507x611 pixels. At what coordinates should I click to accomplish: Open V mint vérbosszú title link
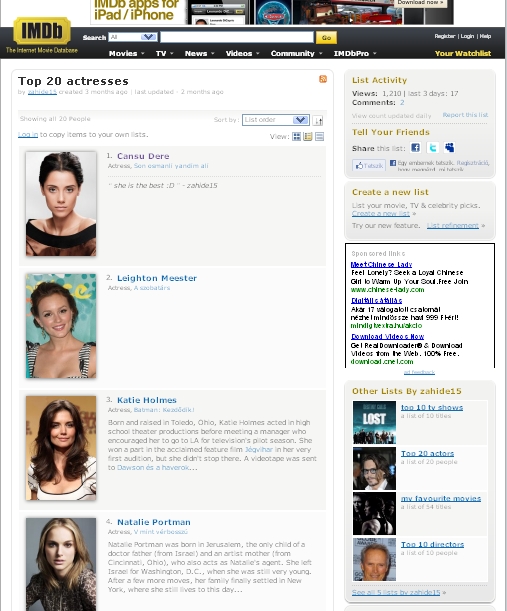161,532
